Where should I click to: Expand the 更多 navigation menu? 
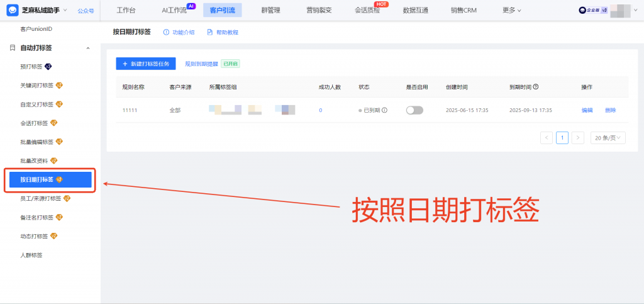pyautogui.click(x=512, y=10)
